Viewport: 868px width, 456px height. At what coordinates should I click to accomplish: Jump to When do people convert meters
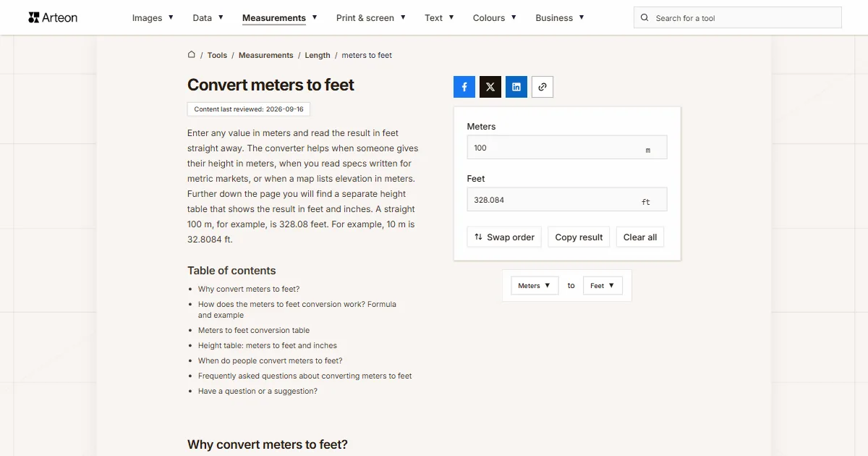[271, 360]
